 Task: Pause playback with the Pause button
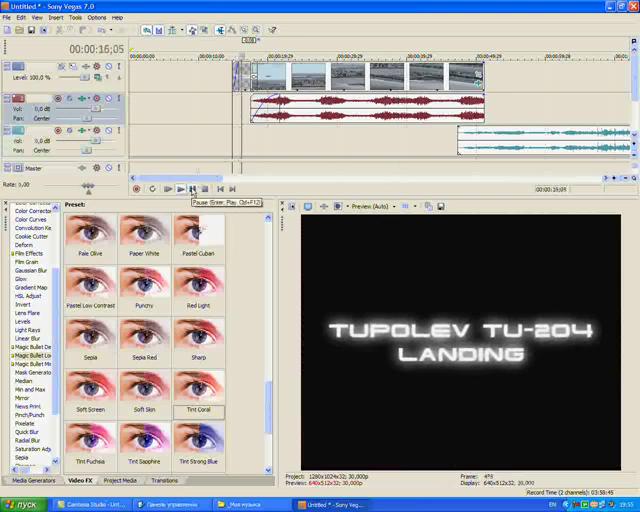click(x=193, y=189)
